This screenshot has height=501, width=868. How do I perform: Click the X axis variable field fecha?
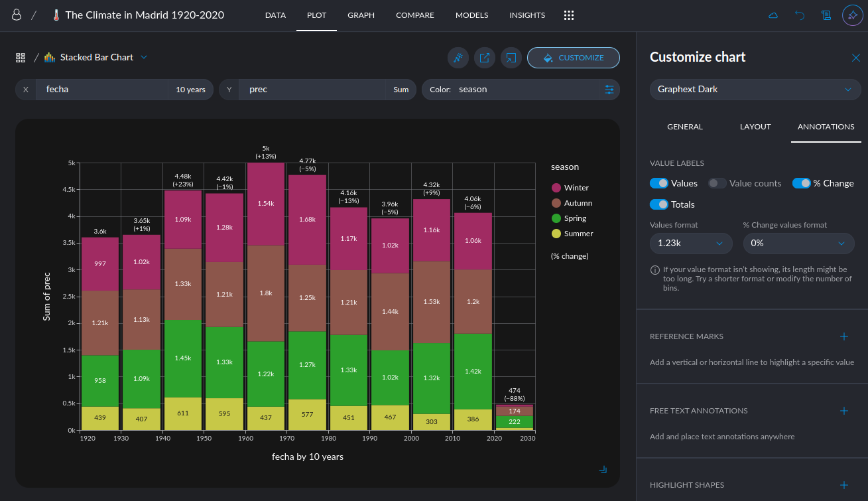(102, 90)
